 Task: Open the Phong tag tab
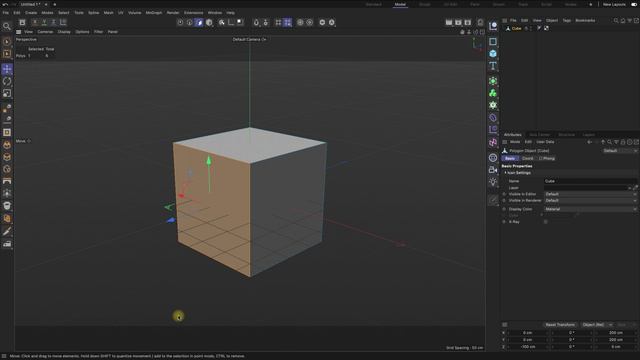(547, 158)
